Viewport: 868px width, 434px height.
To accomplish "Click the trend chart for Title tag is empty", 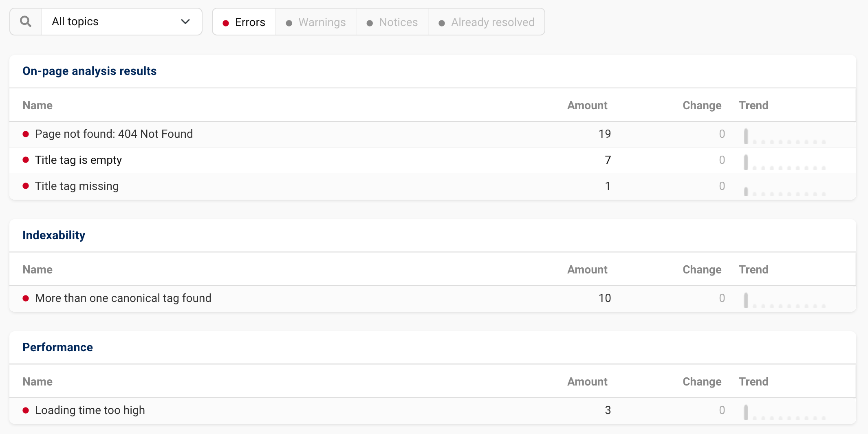I will point(784,162).
